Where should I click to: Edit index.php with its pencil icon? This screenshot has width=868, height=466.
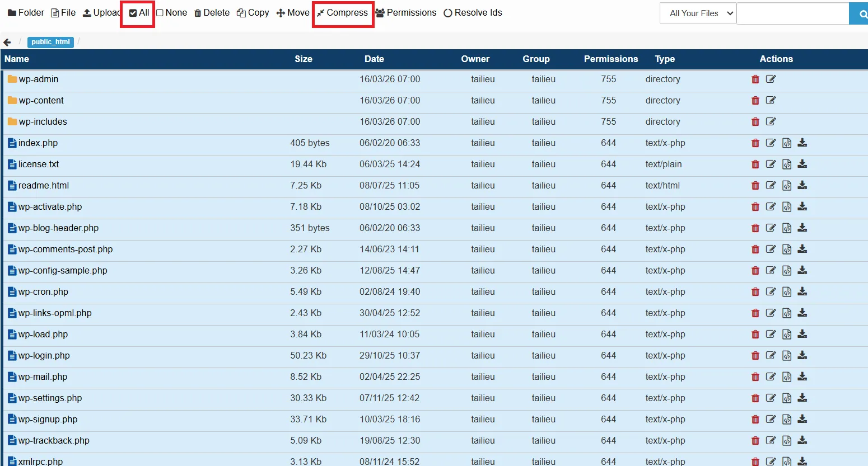click(x=771, y=143)
